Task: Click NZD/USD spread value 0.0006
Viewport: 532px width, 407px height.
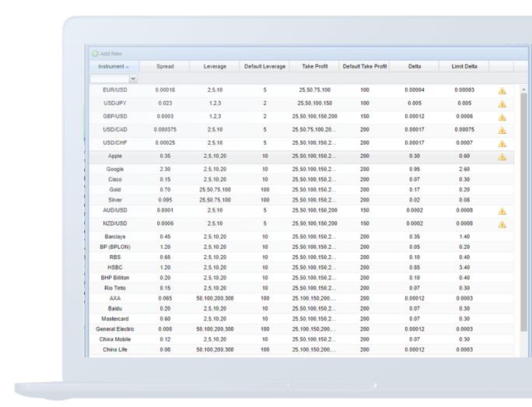Action: point(165,223)
